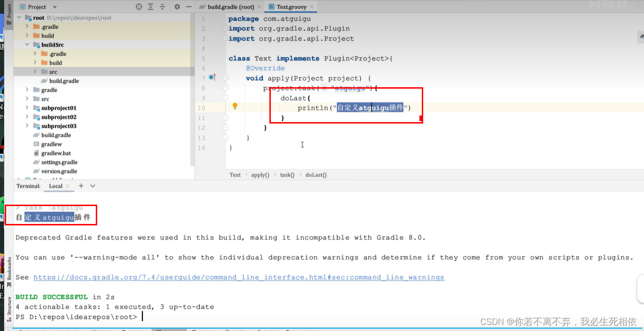Image resolution: width=644 pixels, height=331 pixels.
Task: Fold the import block at line 2
Action: pos(225,29)
